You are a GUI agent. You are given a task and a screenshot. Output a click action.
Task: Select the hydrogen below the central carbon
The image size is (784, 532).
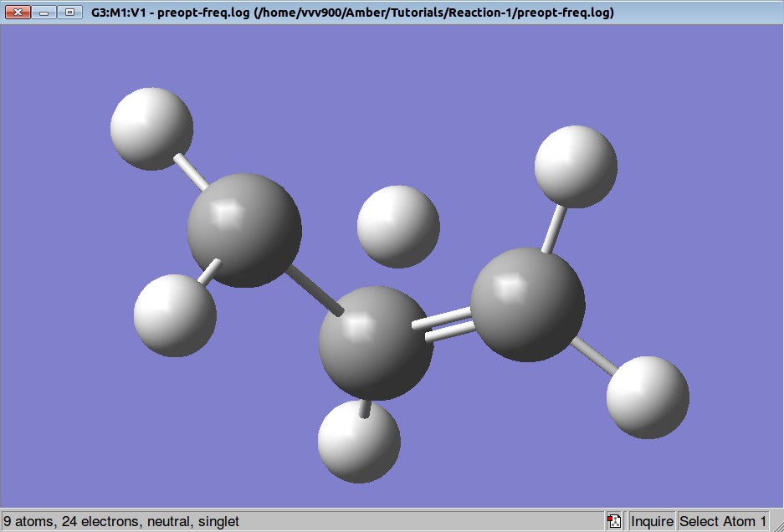(x=359, y=442)
